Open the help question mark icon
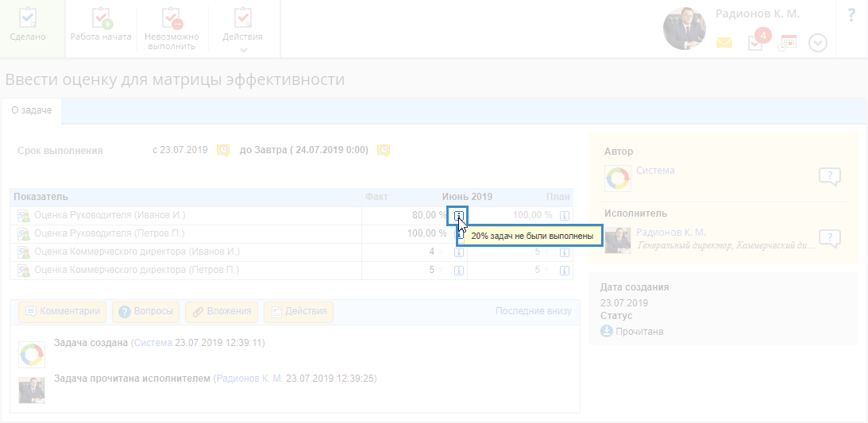 pyautogui.click(x=851, y=16)
